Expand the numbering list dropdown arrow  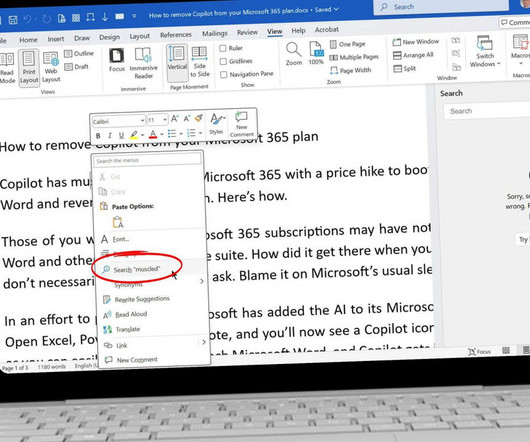click(x=200, y=133)
